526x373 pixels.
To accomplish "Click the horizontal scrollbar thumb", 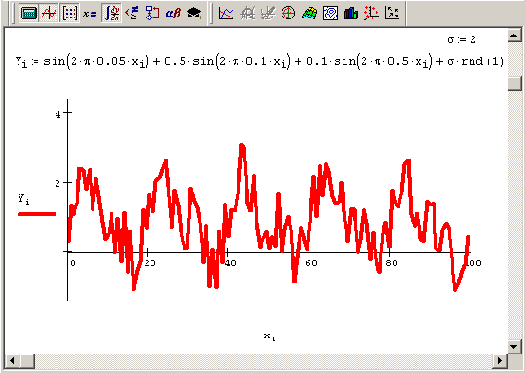I will coord(28,361).
